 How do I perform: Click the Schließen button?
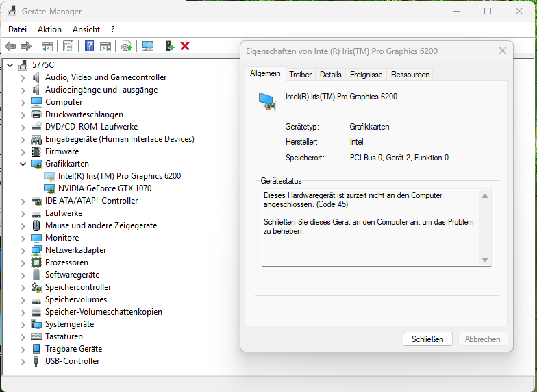tap(427, 339)
